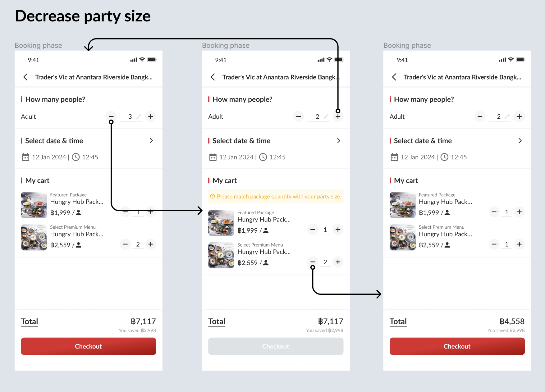
Task: Open Select date & time chevron on the middle screen
Action: [x=339, y=141]
